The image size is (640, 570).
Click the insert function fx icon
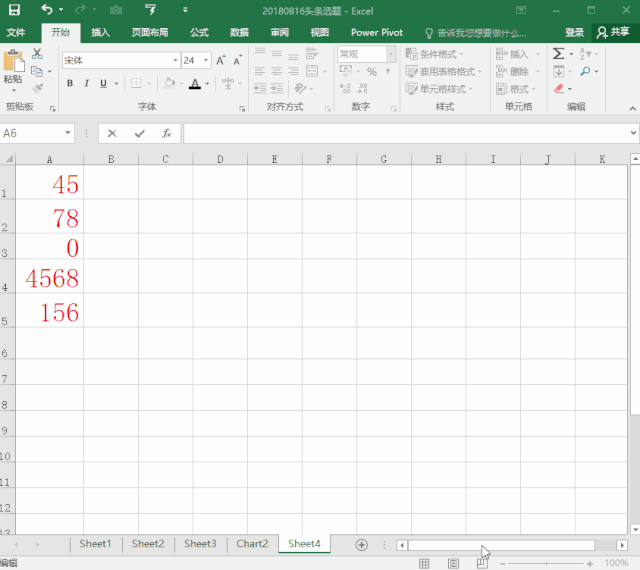point(167,133)
